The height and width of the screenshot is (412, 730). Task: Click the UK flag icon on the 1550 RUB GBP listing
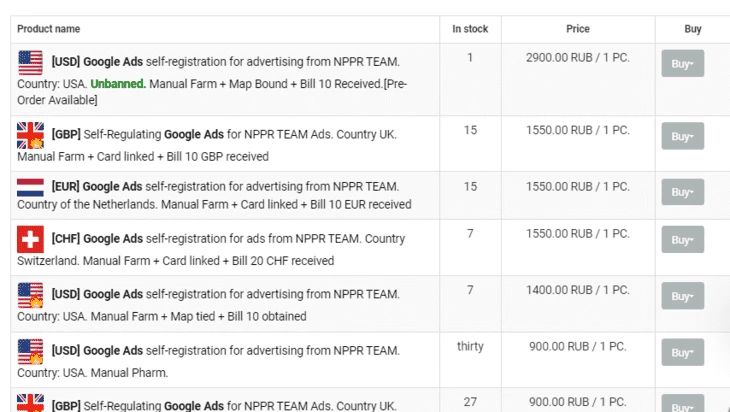[30, 135]
